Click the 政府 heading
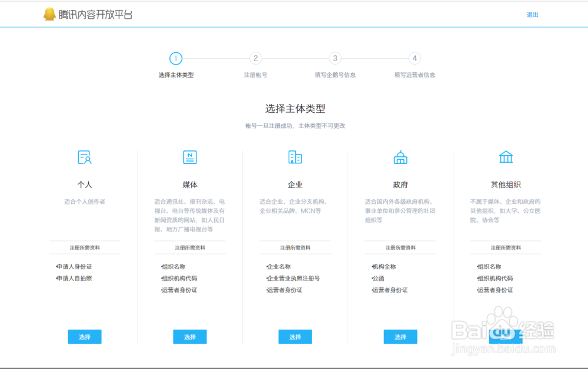The width and height of the screenshot is (588, 369). point(400,184)
